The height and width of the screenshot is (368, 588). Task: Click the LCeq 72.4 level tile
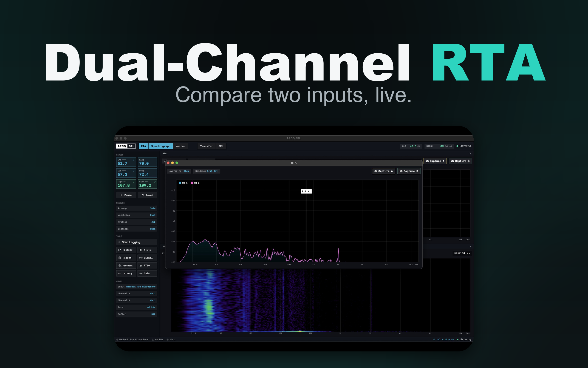tap(147, 173)
